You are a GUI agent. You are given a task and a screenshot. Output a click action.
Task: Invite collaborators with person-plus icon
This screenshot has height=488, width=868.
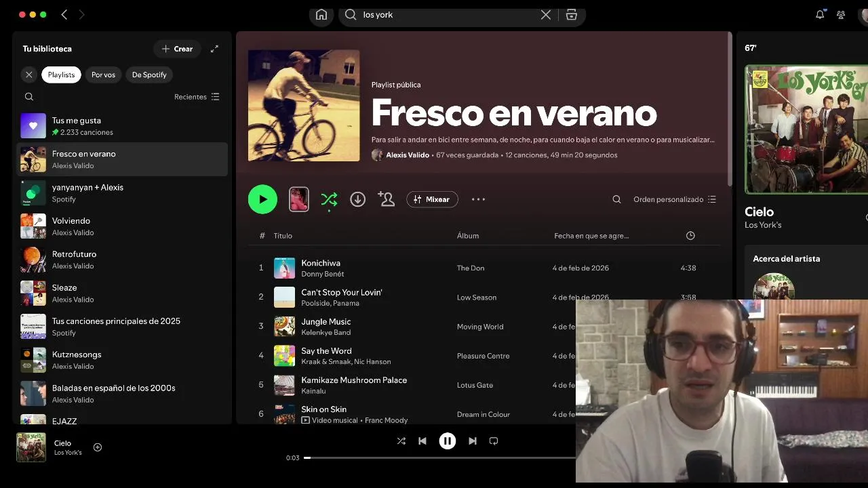click(387, 199)
